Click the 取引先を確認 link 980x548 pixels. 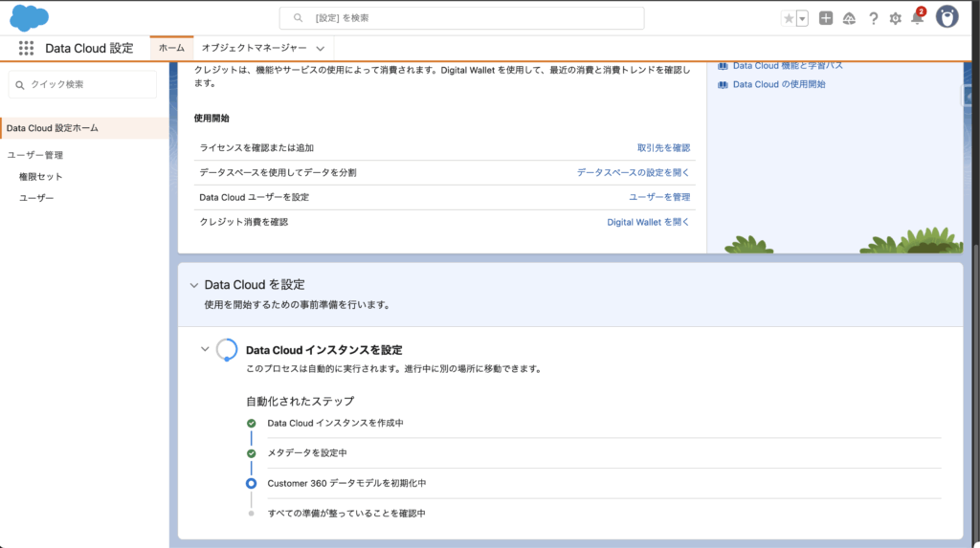click(663, 148)
